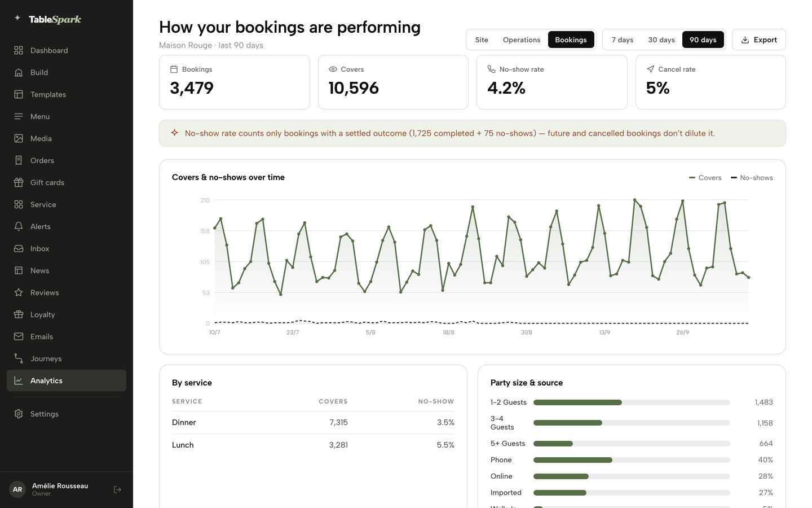Go to Settings
This screenshot has width=812, height=508.
point(67,414)
